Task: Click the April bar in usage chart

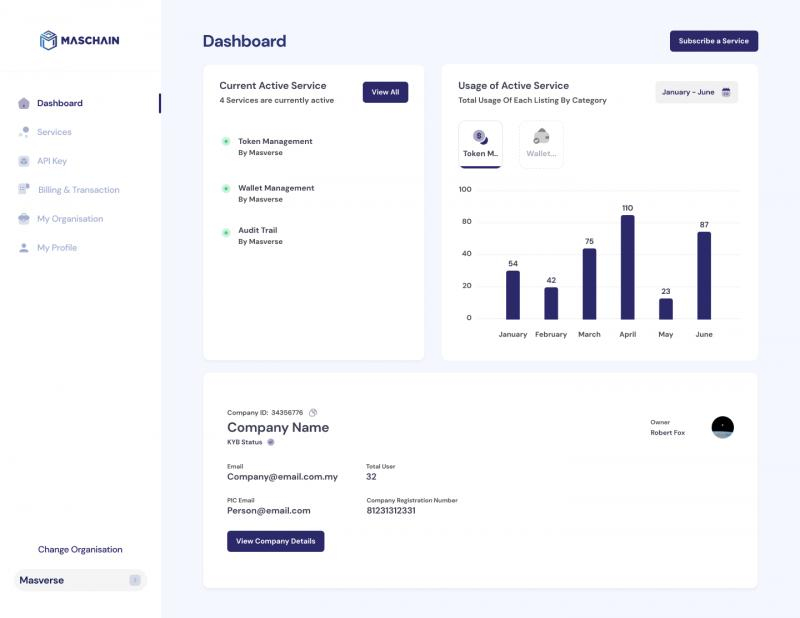Action: coord(627,266)
